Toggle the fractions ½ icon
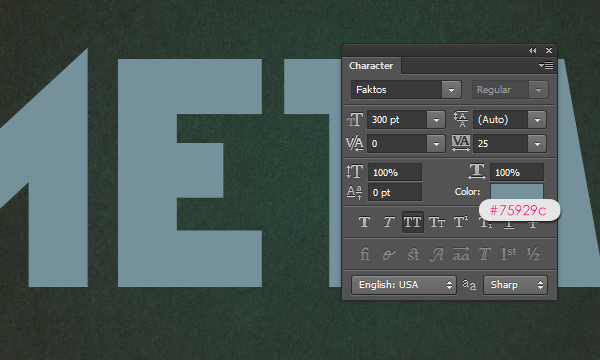This screenshot has width=600, height=360. (x=533, y=254)
